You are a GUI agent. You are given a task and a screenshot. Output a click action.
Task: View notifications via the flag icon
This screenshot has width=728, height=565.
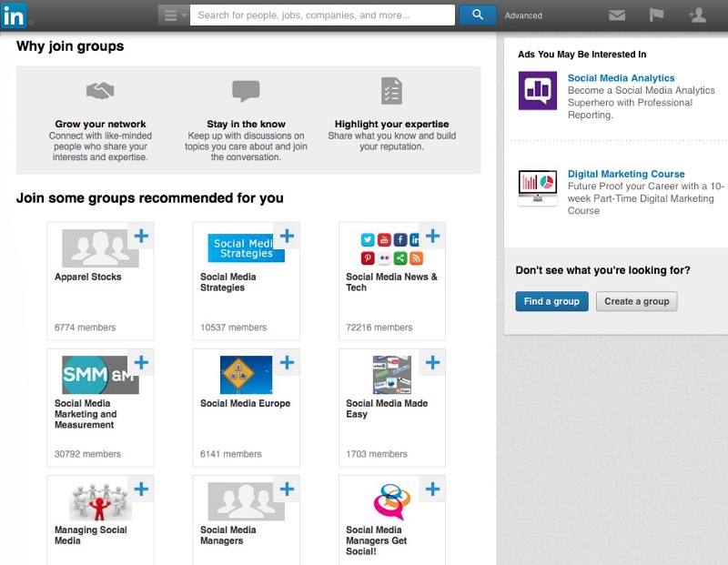(x=656, y=15)
